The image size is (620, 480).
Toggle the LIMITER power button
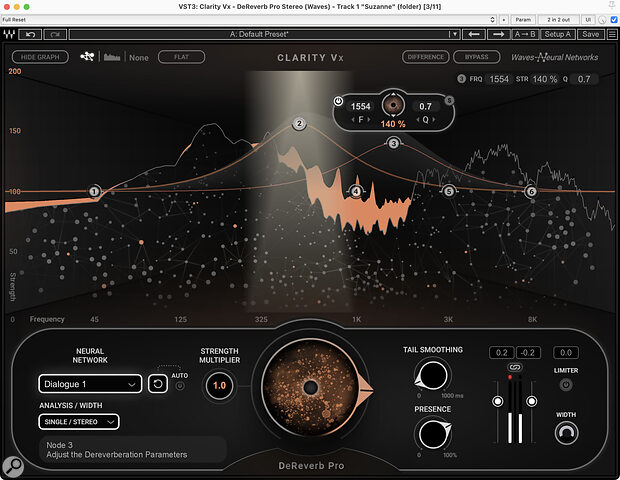pyautogui.click(x=566, y=384)
